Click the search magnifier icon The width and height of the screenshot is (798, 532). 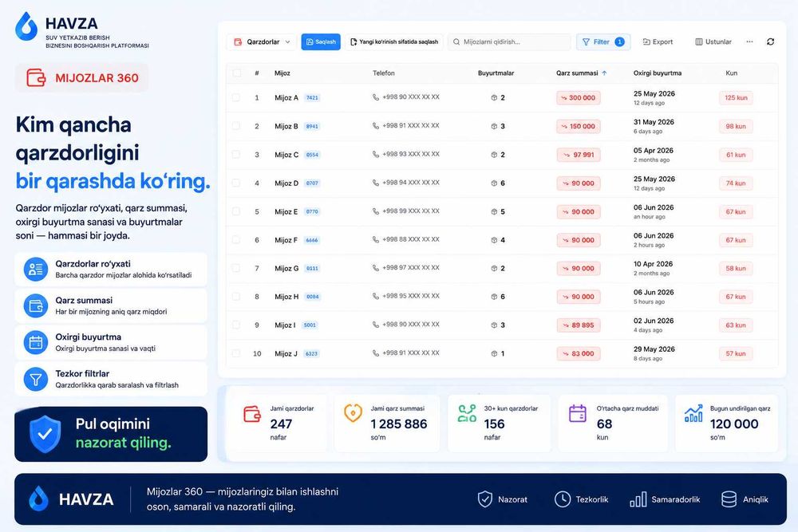tap(456, 41)
